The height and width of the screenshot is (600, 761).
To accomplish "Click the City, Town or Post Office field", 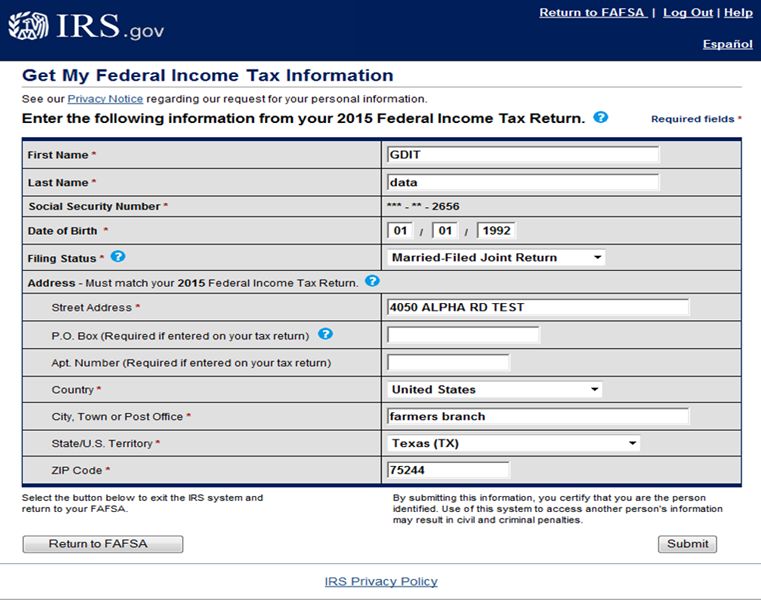I will [538, 417].
